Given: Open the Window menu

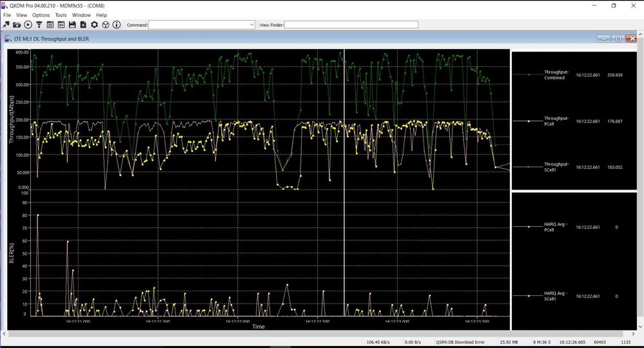Looking at the screenshot, I should coord(81,15).
